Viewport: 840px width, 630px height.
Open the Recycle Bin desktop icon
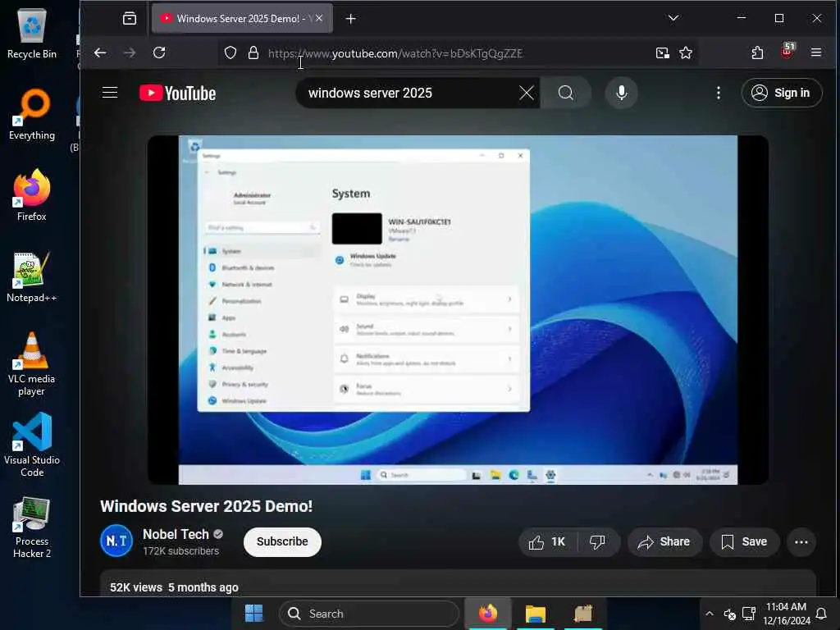(x=32, y=33)
